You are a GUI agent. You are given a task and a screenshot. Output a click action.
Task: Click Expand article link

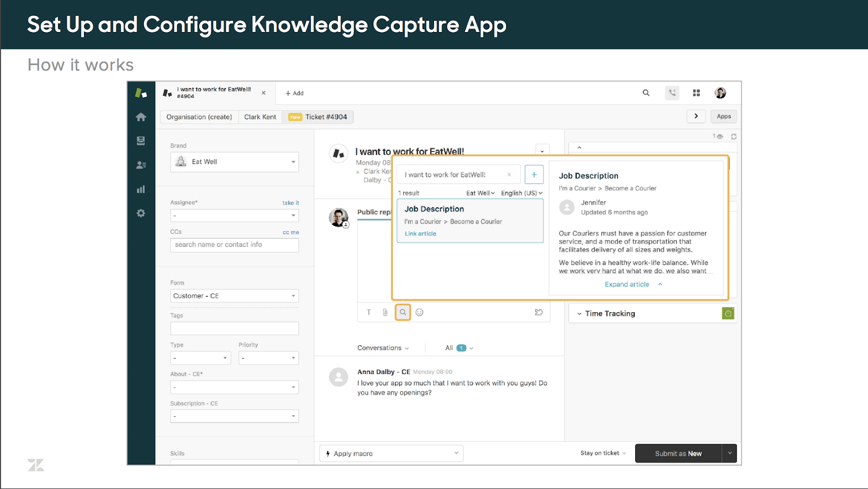click(627, 284)
